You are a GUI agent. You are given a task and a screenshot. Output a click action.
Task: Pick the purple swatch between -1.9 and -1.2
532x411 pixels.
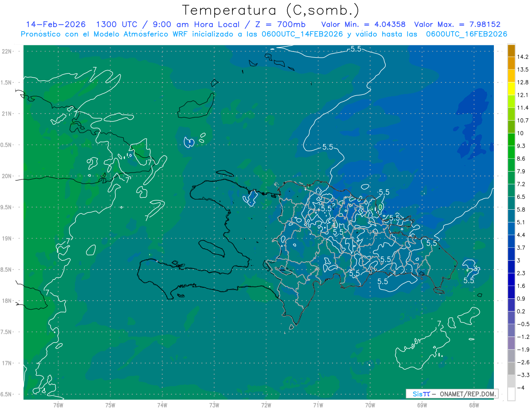511,343
